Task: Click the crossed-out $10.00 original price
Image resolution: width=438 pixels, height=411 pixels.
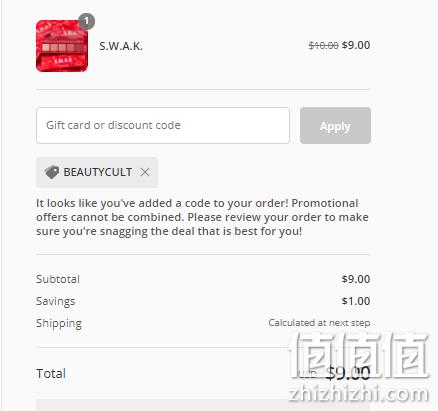Action: (323, 45)
